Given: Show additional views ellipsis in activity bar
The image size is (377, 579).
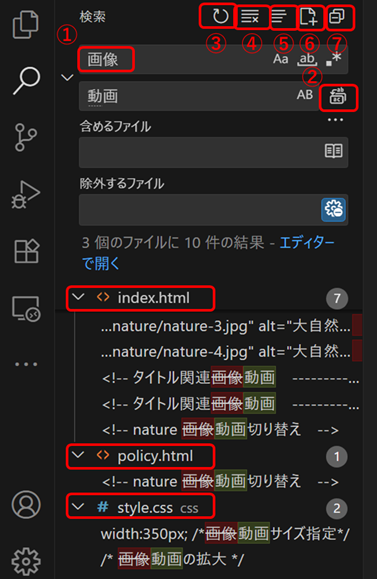Looking at the screenshot, I should point(26,364).
